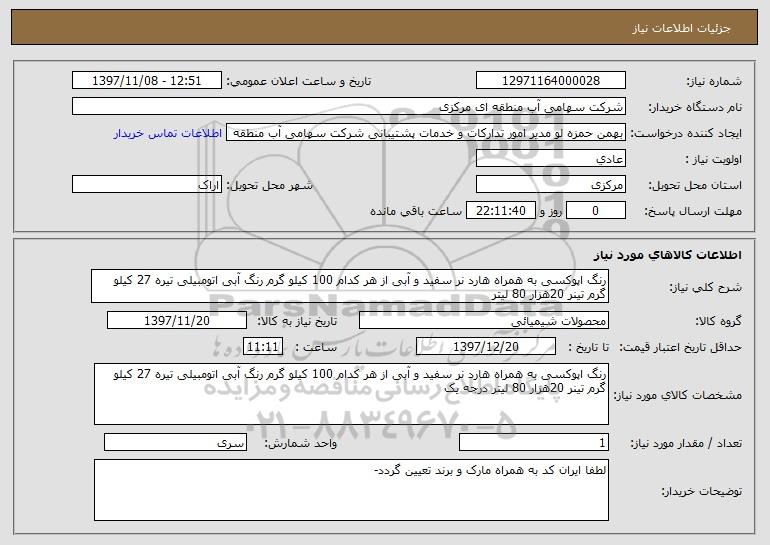Click the label توضیحات خریدار
Screen dimensions: 770x545
[x=702, y=491]
